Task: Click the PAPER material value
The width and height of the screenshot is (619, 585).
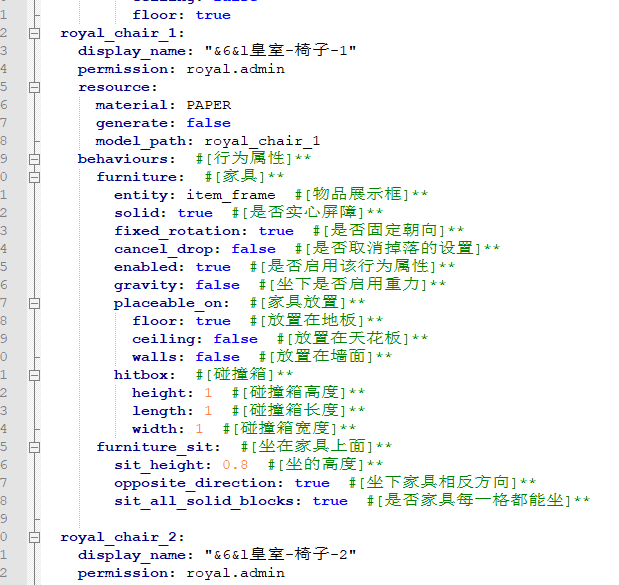Action: click(208, 105)
